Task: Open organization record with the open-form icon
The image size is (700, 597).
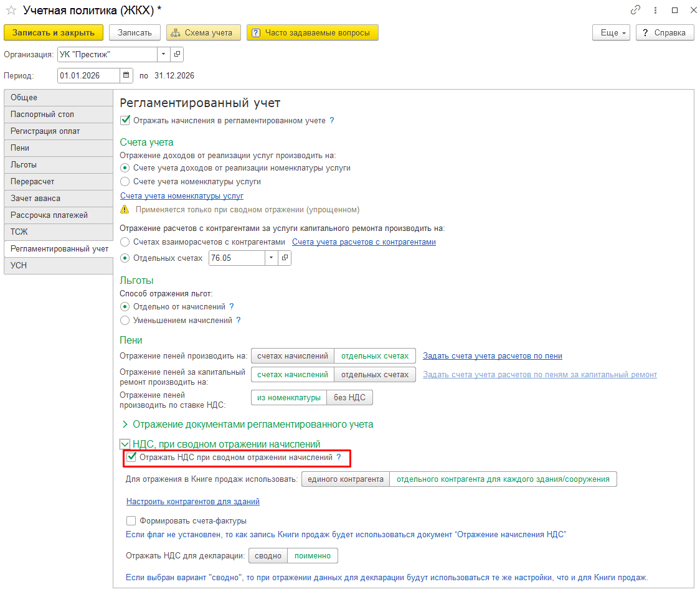Action: point(177,55)
